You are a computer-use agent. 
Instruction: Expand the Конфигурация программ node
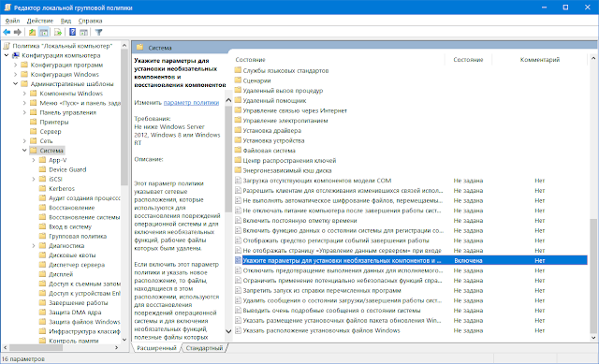[15, 65]
